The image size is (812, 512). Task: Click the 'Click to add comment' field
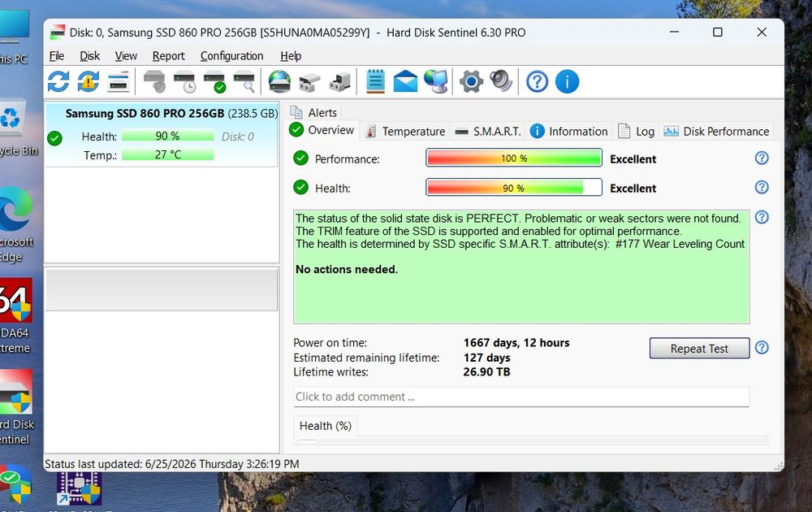click(x=521, y=397)
